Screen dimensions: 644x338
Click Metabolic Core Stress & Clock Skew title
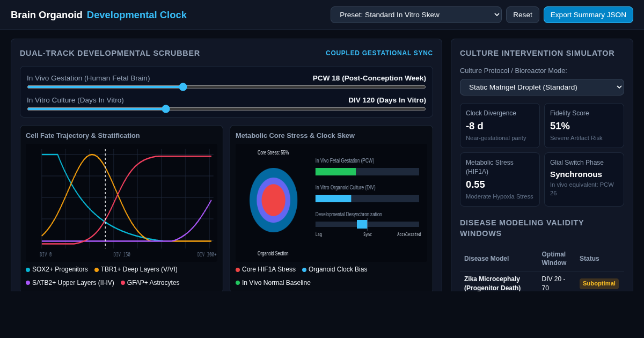pos(295,136)
